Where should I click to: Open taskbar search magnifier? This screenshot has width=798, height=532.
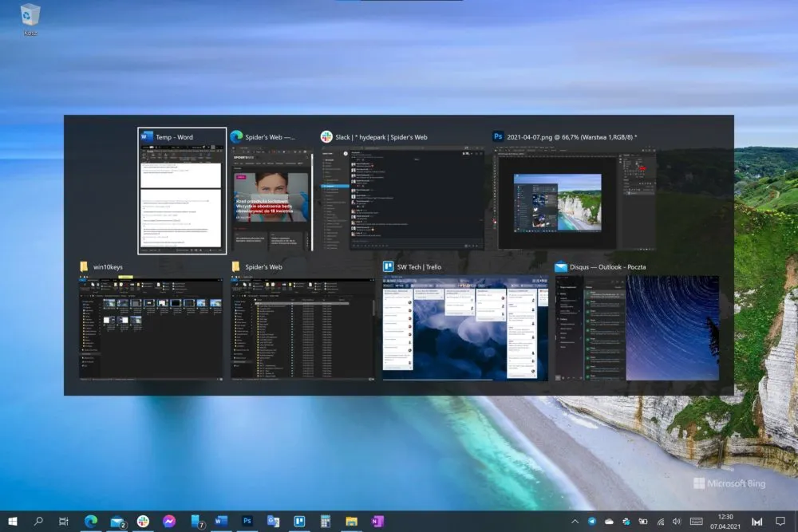[x=38, y=522]
